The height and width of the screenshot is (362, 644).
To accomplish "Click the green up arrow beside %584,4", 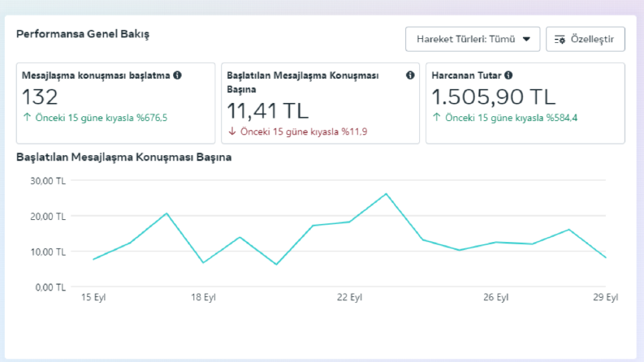I will point(437,118).
